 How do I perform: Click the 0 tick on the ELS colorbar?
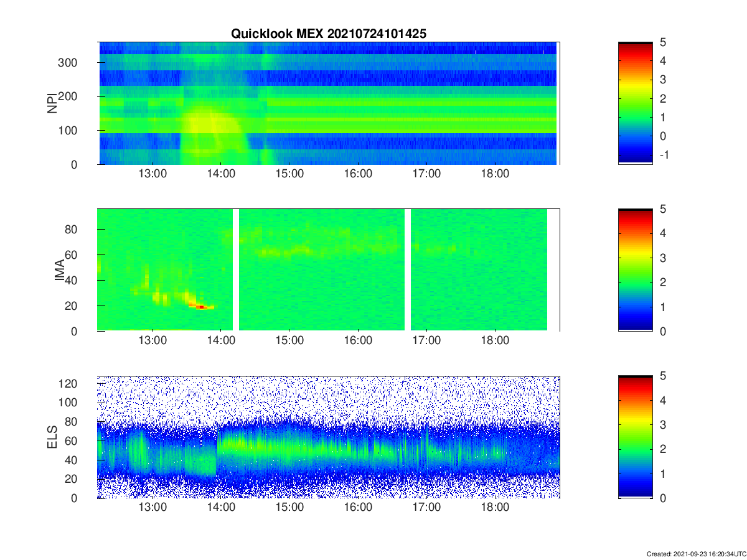coord(664,498)
